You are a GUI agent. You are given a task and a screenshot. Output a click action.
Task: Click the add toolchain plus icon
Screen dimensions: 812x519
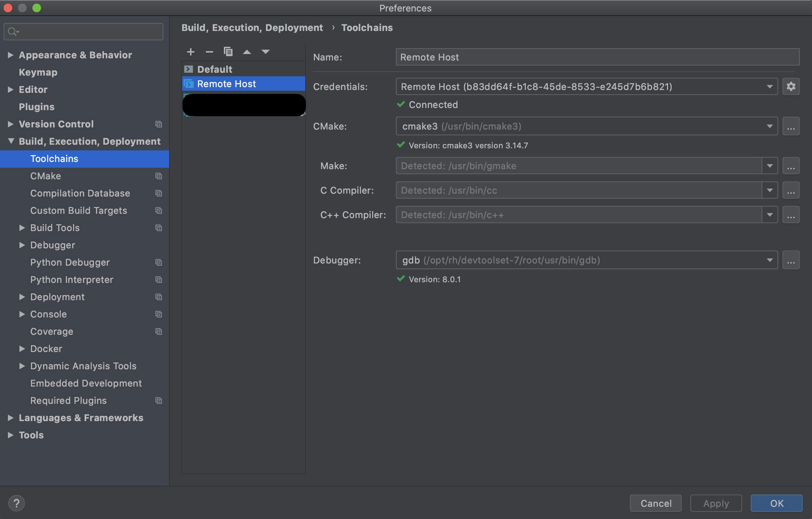pos(191,52)
